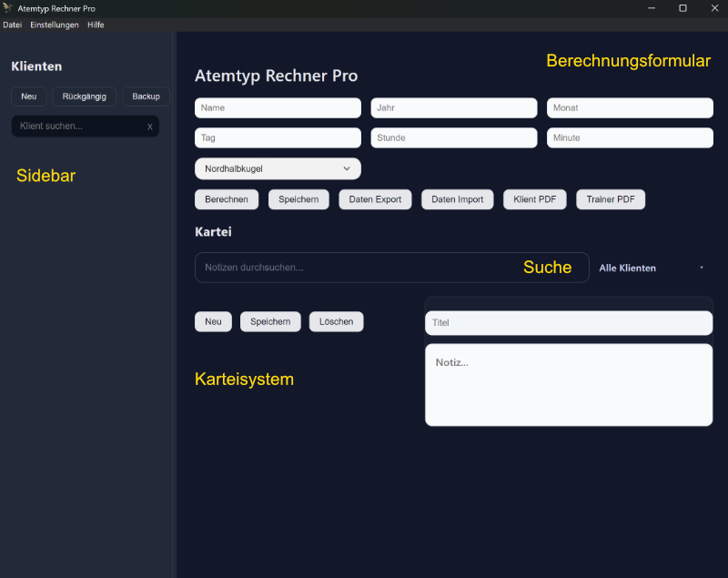Click the Atemtyp Rechner Pro app icon
The image size is (728, 578).
[x=7, y=8]
